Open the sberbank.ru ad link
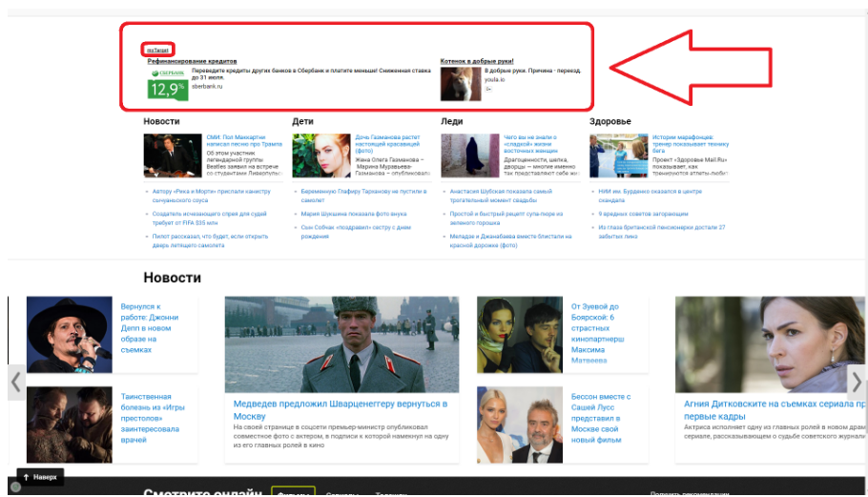The image size is (868, 497). click(x=207, y=87)
